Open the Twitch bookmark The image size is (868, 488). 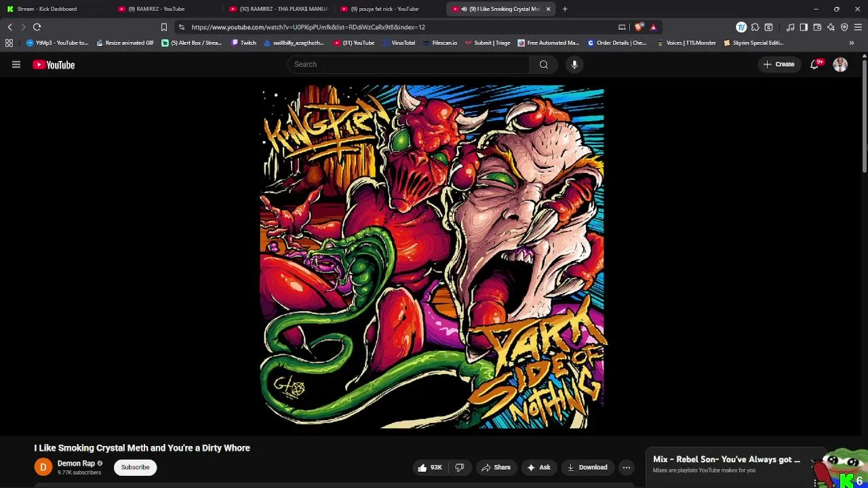(x=243, y=43)
